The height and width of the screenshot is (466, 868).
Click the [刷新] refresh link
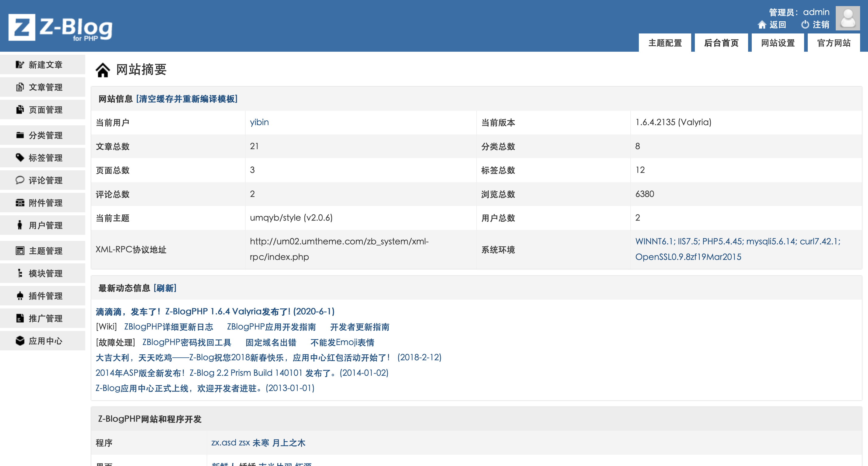point(165,288)
